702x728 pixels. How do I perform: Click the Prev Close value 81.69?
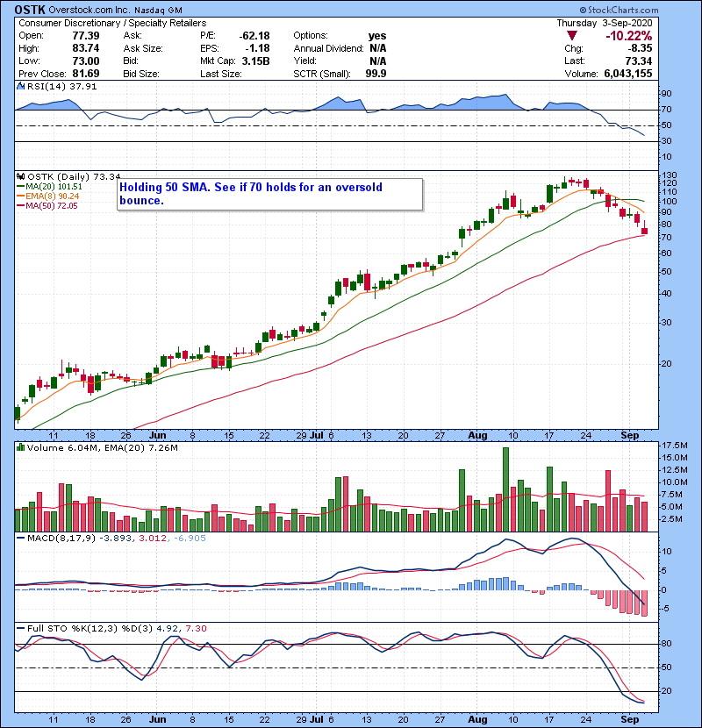[85, 74]
